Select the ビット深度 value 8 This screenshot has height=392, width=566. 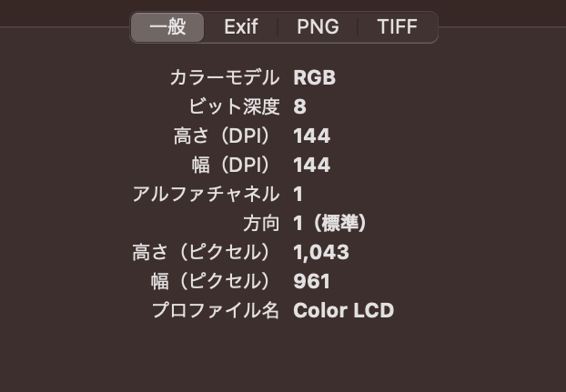299,107
